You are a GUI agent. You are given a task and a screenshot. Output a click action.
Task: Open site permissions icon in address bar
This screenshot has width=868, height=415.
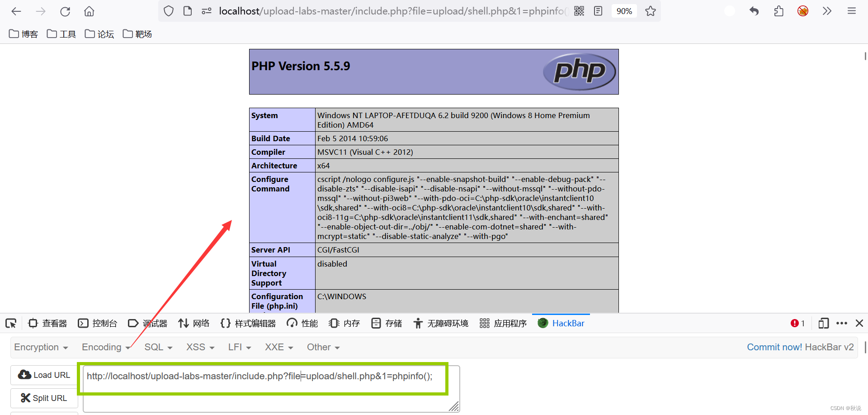207,11
